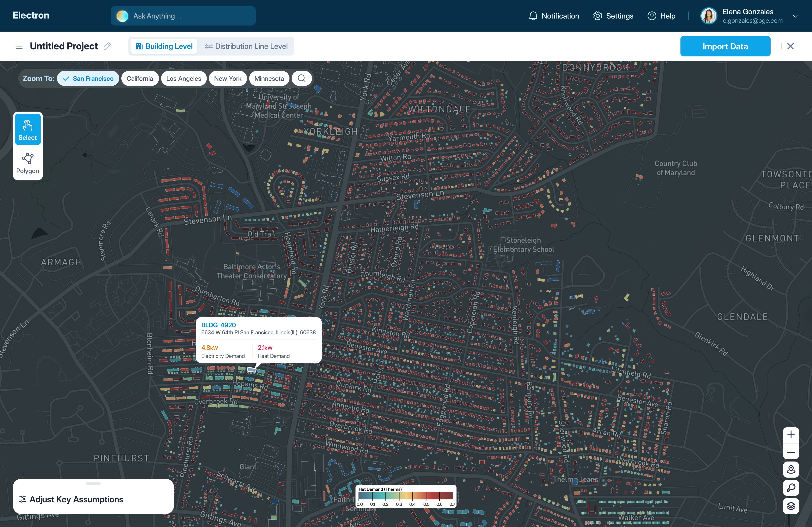Click the e.gonzales@pge.com email text
This screenshot has width=812, height=527.
[752, 21]
